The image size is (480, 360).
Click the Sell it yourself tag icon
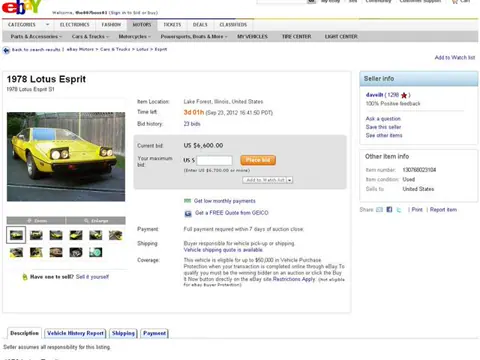point(25,277)
